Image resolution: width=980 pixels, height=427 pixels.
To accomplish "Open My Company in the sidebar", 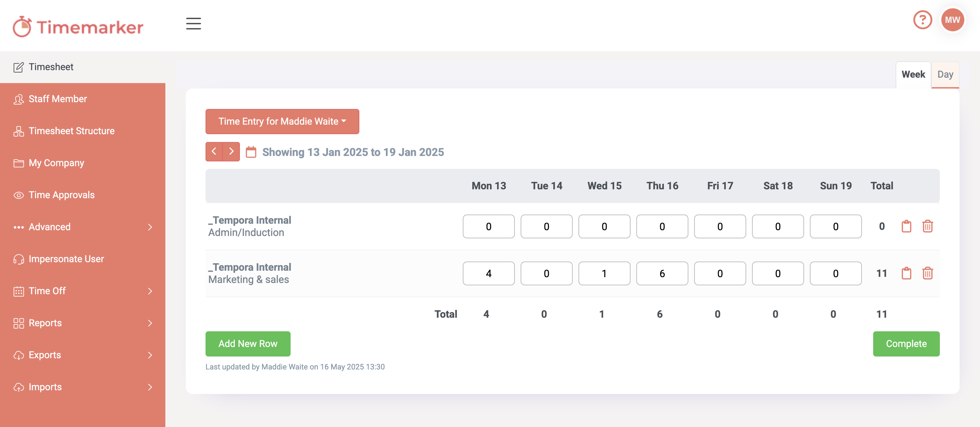I will [83, 163].
